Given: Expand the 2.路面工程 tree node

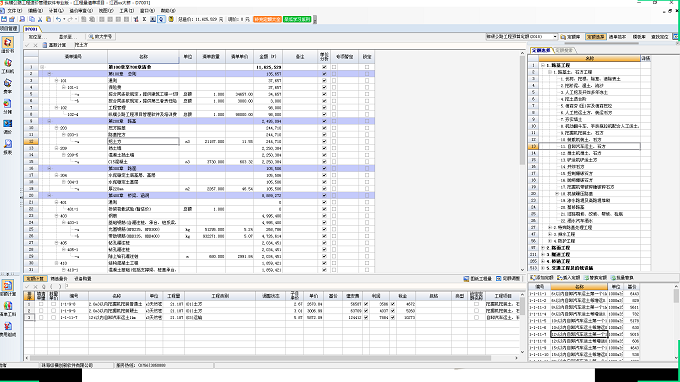Looking at the screenshot, I should (x=543, y=248).
